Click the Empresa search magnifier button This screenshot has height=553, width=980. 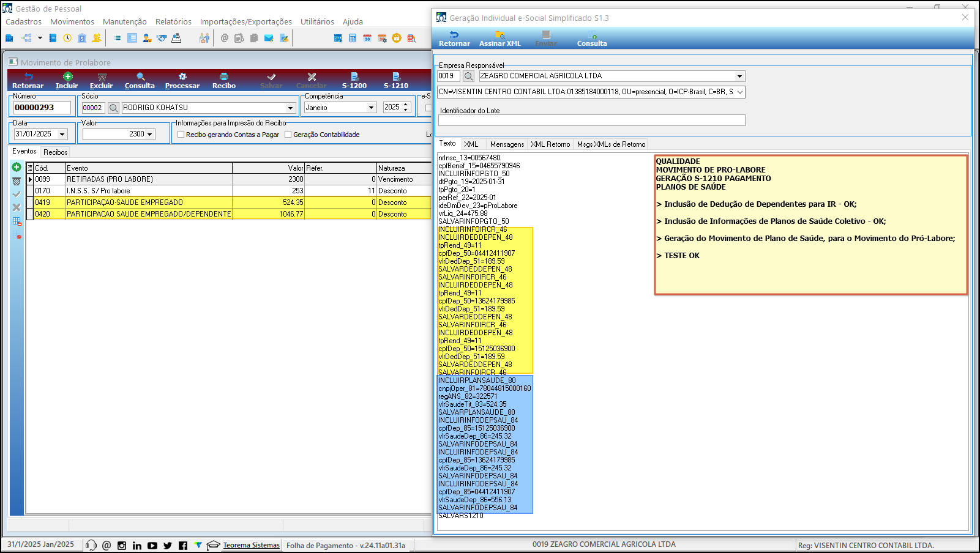point(468,76)
